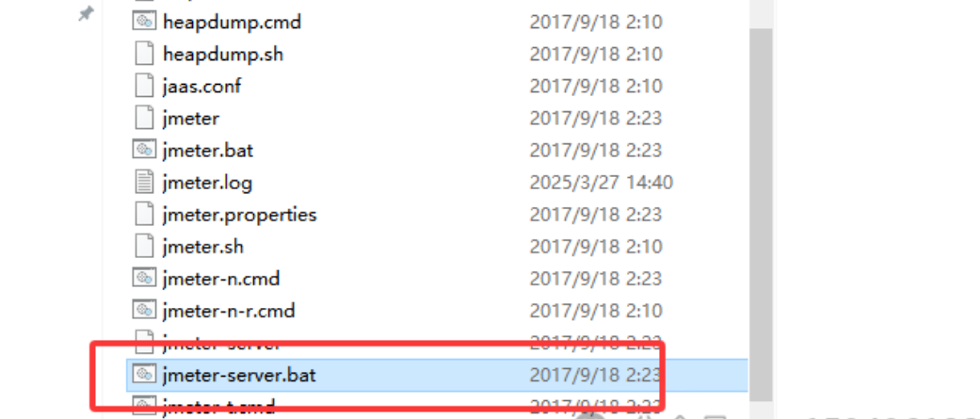This screenshot has width=980, height=419.
Task: Click the jmeter.log modified date 2025/3/27 14:40
Action: 602,183
